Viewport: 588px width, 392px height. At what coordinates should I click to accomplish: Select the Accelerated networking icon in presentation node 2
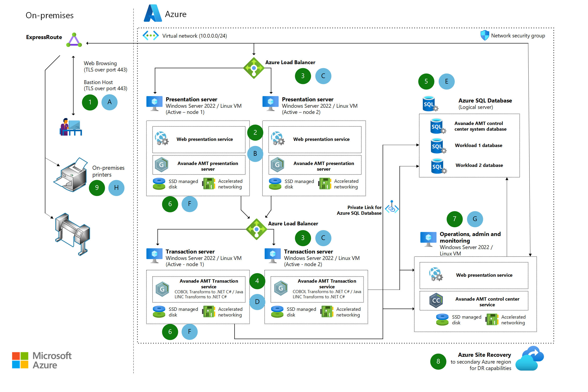[325, 184]
